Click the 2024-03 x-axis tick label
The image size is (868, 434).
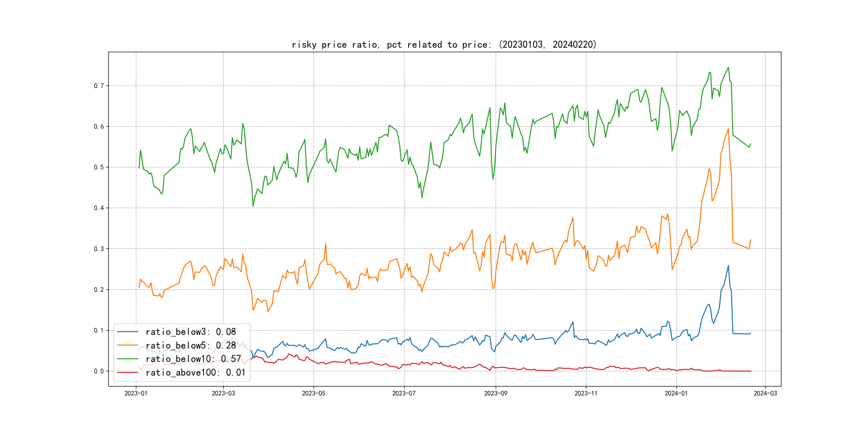coord(765,393)
